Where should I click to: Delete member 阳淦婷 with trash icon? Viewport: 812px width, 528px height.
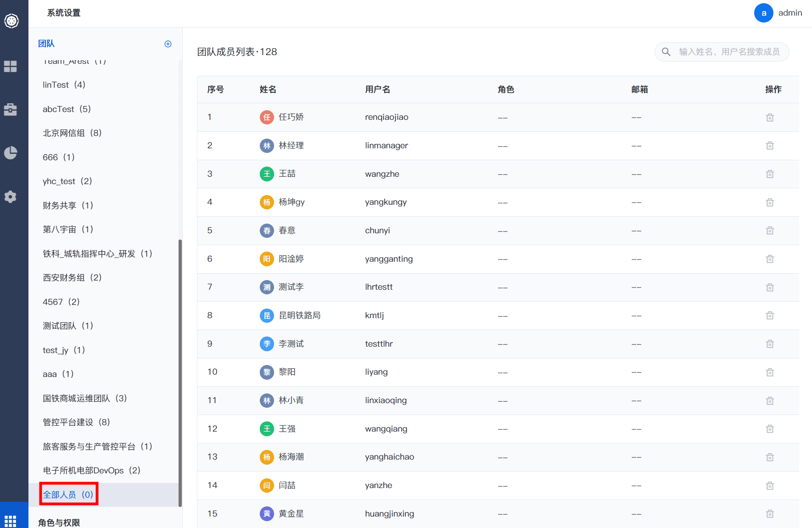pos(770,259)
